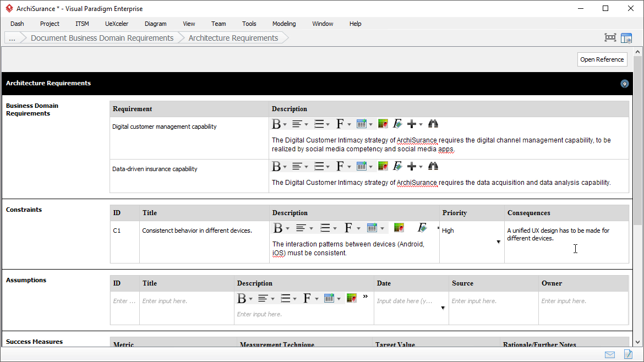This screenshot has height=362, width=644.
Task: Open the UeXceler menu
Action: tap(117, 24)
